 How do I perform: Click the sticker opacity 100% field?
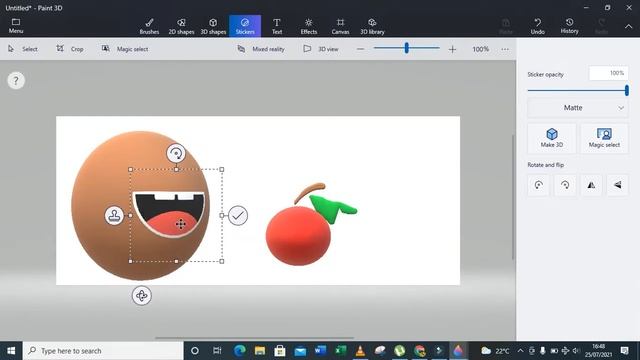point(608,73)
